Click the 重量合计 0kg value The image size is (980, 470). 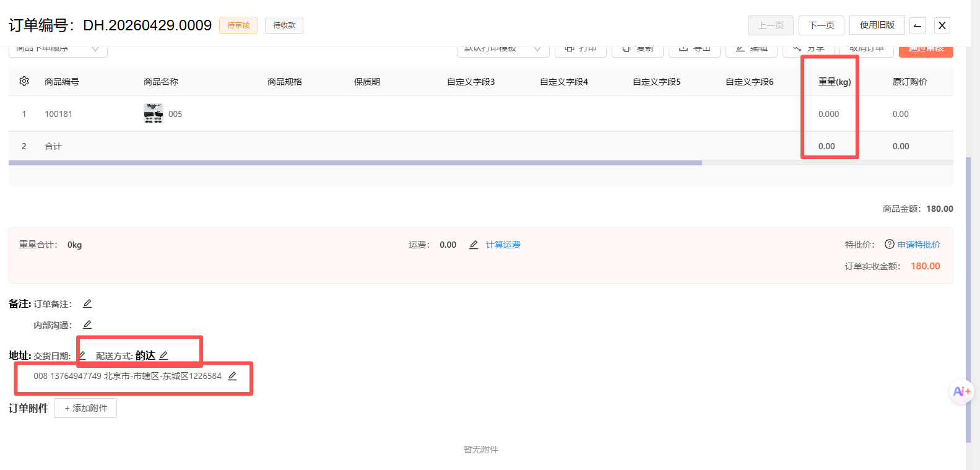[x=75, y=245]
